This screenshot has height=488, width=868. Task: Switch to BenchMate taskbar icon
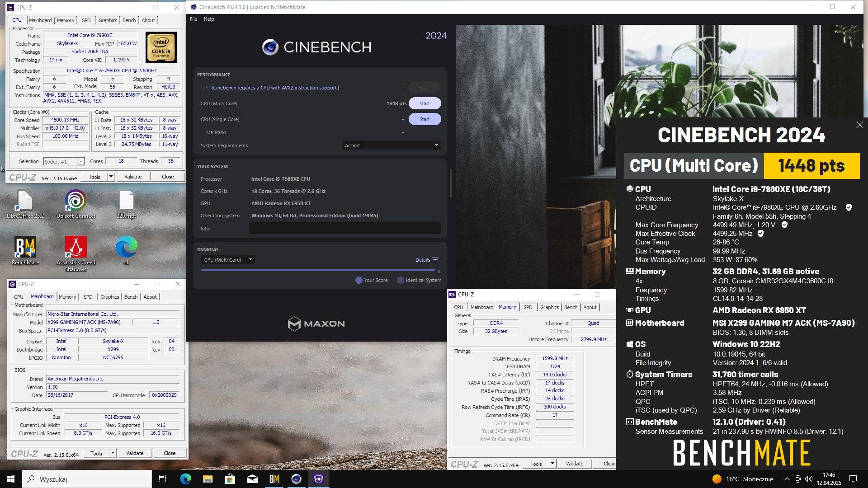(x=274, y=479)
